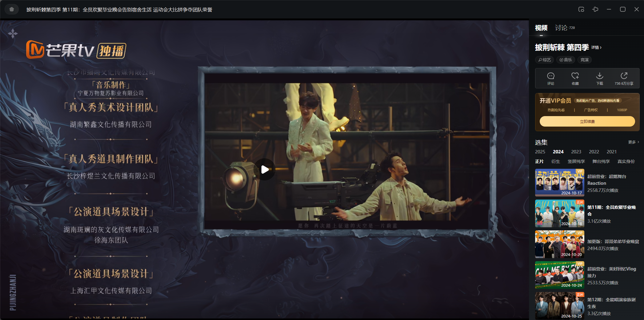644x320 pixels.
Task: Open the mini-player window icon
Action: tap(581, 9)
